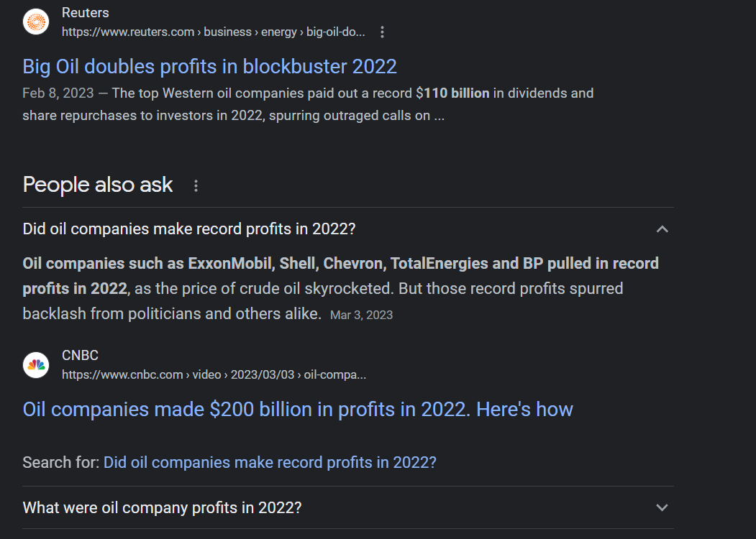Screen dimensions: 756x539
Task: Open 'Oil companies made $200 billion in profits' link
Action: point(298,410)
